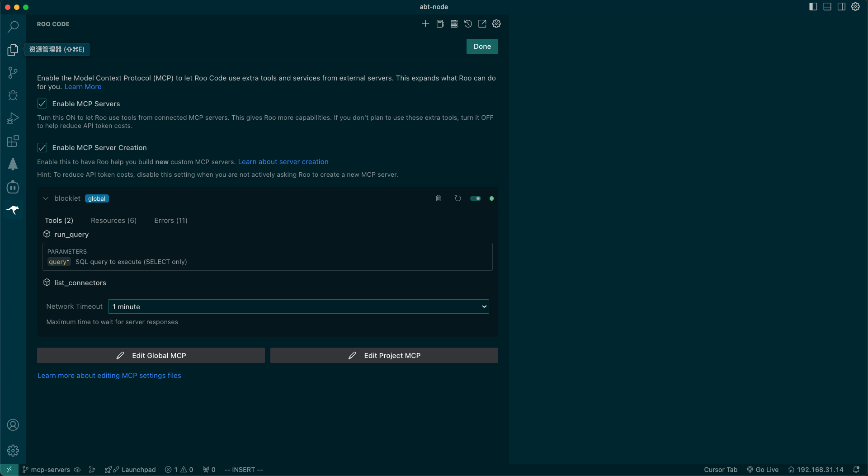Start a new Roo Code task with plus icon
Image resolution: width=868 pixels, height=476 pixels.
pyautogui.click(x=425, y=24)
